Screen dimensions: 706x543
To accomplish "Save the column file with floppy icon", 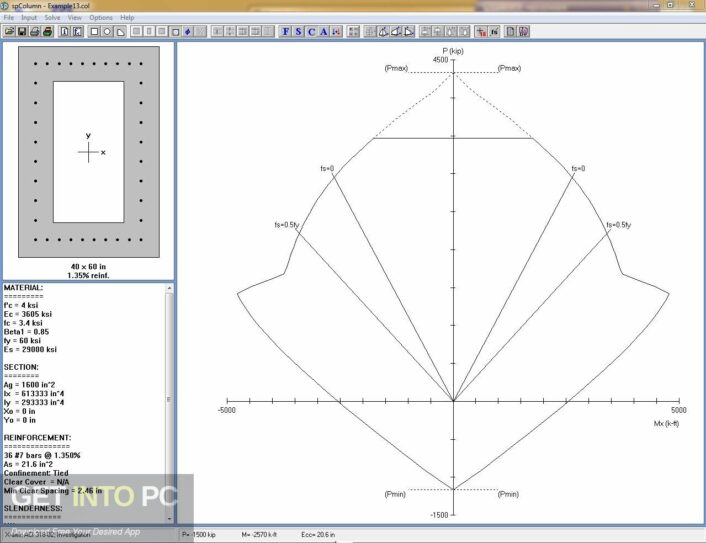I will (x=22, y=32).
